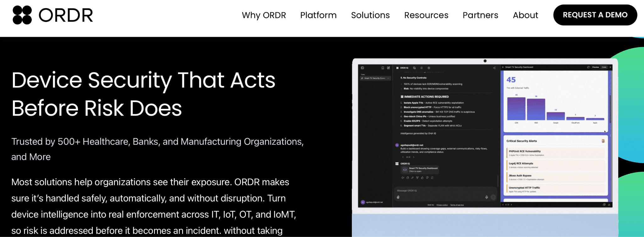Go to next response version arrow in chat

tap(414, 157)
